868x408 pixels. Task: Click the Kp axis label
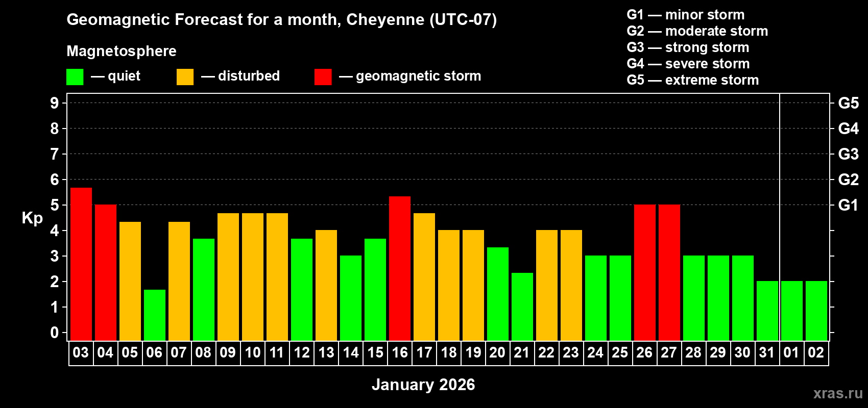click(32, 218)
